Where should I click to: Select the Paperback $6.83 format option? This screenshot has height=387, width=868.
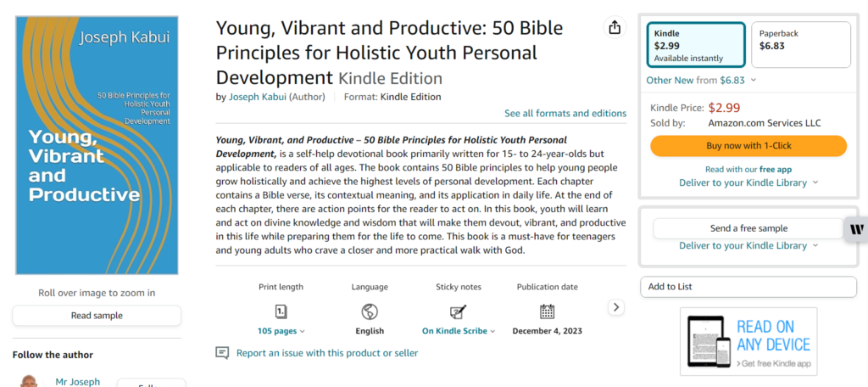pyautogui.click(x=799, y=45)
